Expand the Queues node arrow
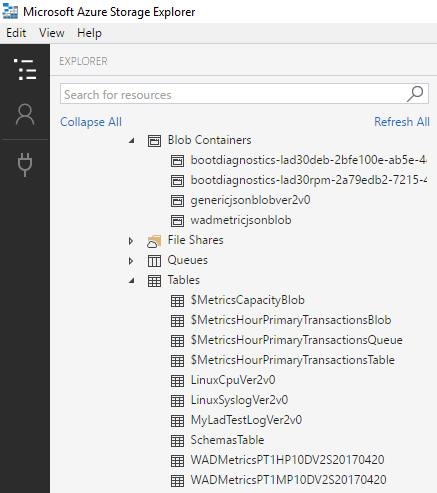This screenshot has height=493, width=437. click(131, 261)
